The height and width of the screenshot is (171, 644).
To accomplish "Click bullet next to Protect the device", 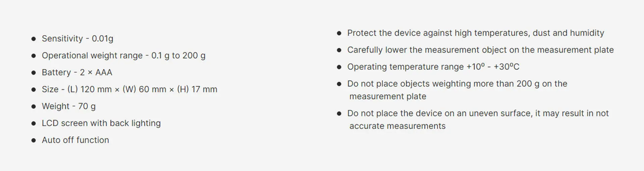I will [x=339, y=33].
